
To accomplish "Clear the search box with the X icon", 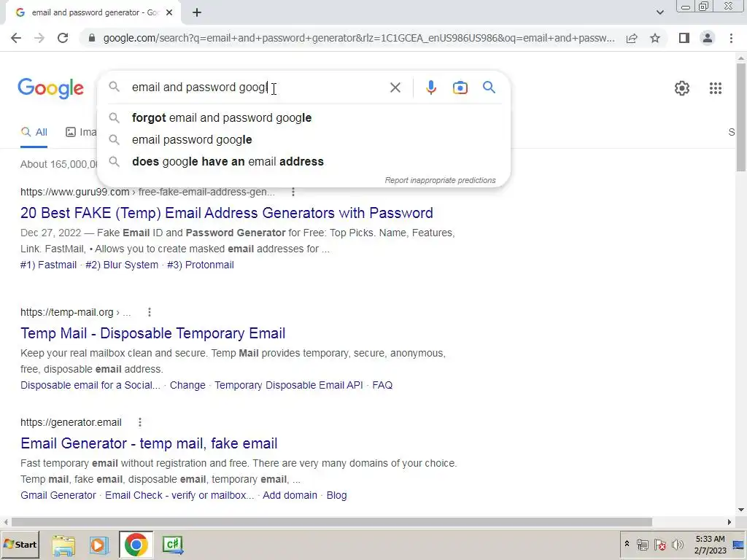I will coord(395,87).
